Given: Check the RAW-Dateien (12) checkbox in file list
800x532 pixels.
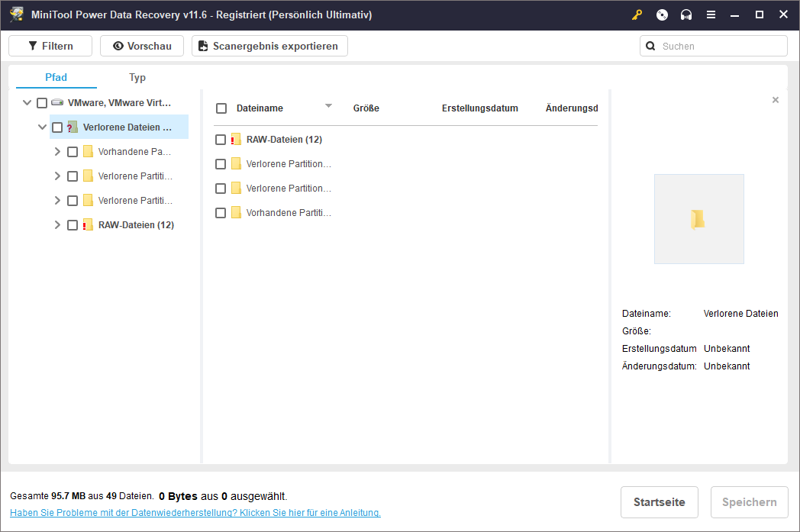Looking at the screenshot, I should (x=221, y=140).
